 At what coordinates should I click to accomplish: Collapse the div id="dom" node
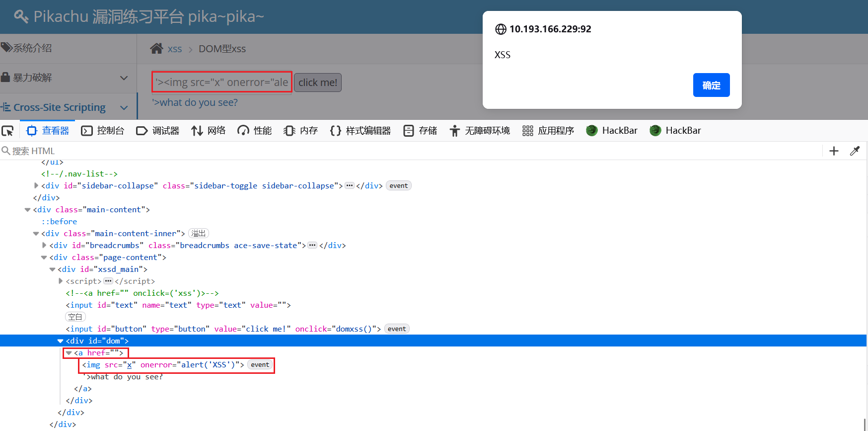60,341
